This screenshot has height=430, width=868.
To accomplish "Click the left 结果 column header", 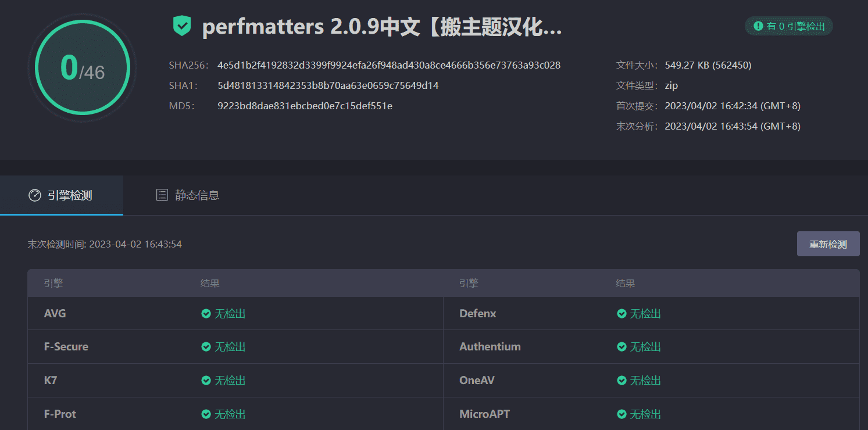I will click(210, 284).
